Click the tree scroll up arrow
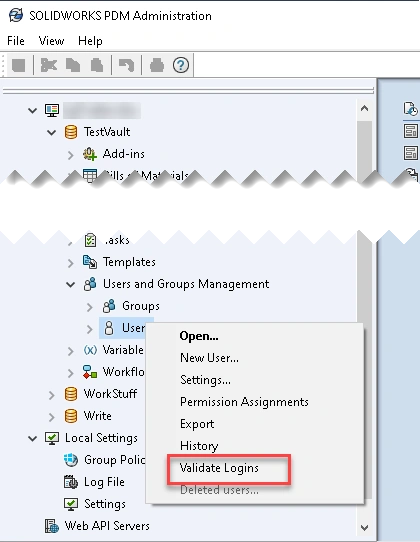The width and height of the screenshot is (420, 542). [x=364, y=109]
